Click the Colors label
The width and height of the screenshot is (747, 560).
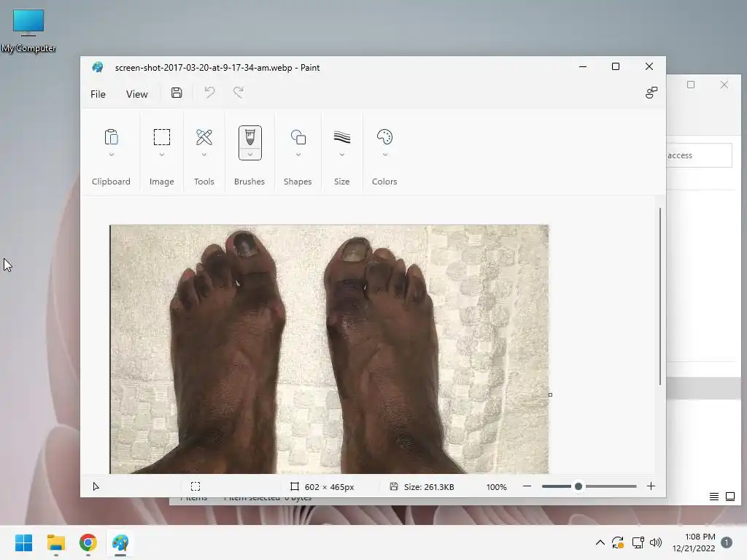[x=384, y=182]
